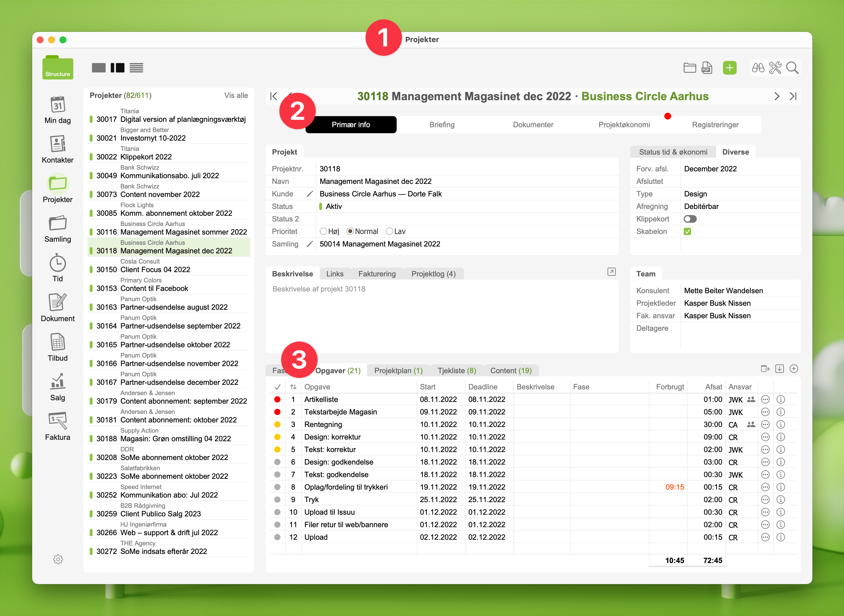Open the Tid clock icon in sidebar
This screenshot has width=844, height=616.
58,263
